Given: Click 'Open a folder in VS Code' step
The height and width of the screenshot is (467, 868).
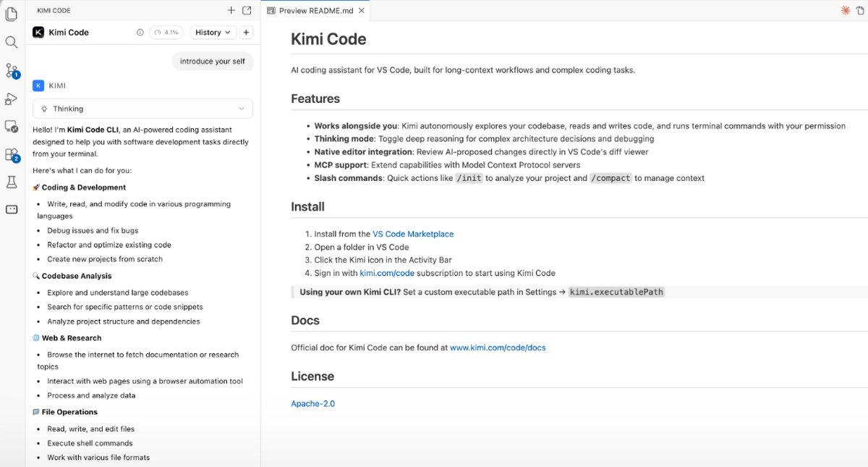Looking at the screenshot, I should [362, 247].
